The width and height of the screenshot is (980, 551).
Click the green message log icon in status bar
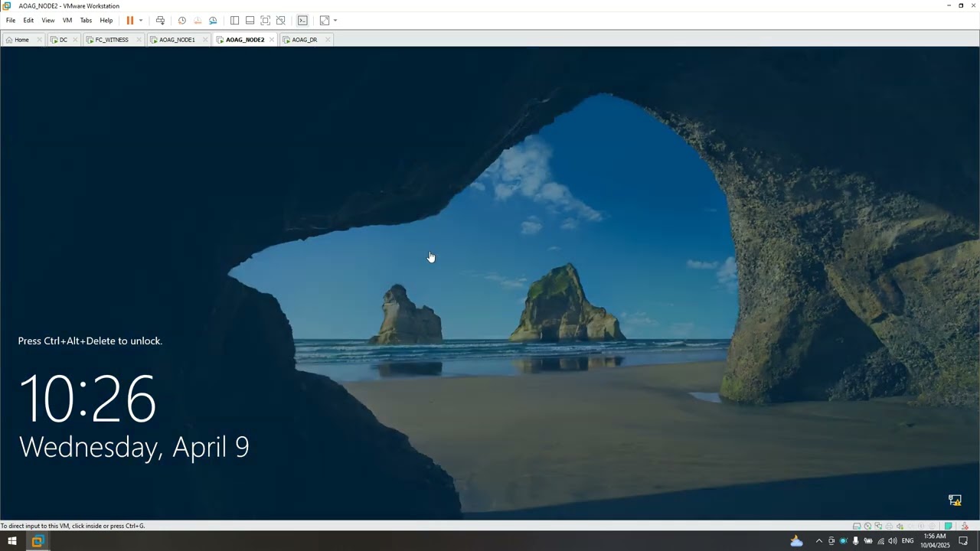(948, 526)
